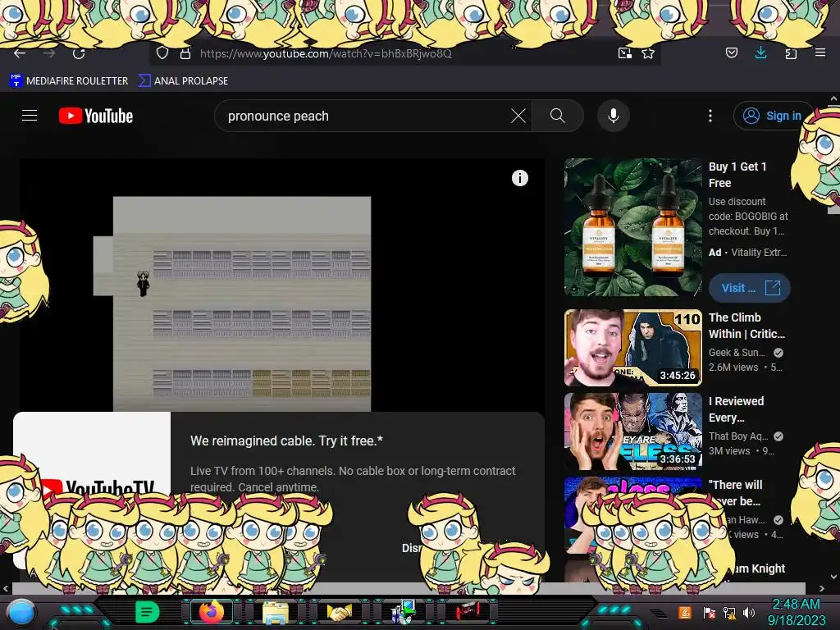Click the site padlock security icon
The height and width of the screenshot is (630, 840).
click(x=185, y=53)
